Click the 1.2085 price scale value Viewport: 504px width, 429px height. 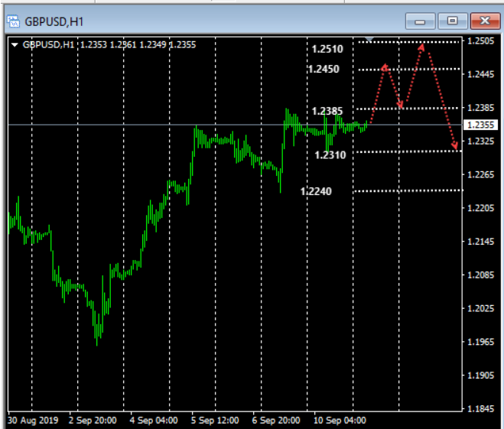pos(481,275)
